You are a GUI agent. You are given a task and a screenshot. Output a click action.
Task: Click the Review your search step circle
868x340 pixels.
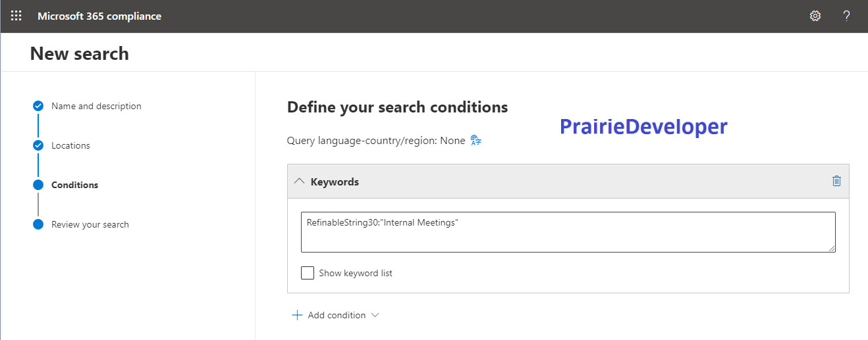[x=38, y=224]
